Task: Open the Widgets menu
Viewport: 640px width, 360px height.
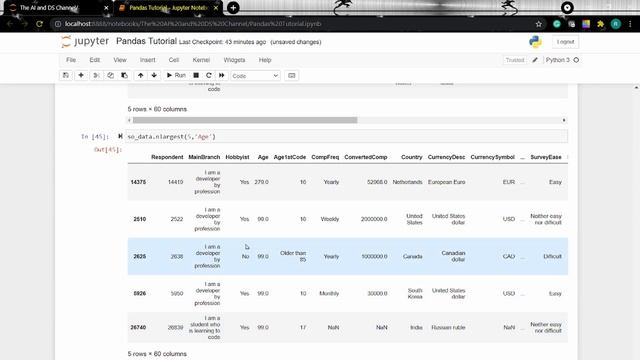Action: (234, 60)
